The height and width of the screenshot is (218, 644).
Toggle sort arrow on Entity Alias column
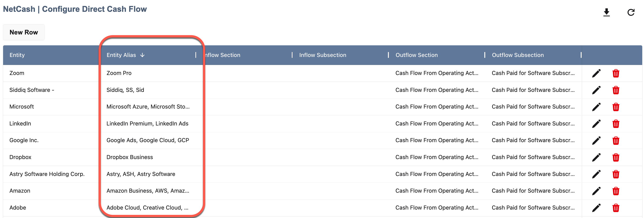tap(142, 55)
